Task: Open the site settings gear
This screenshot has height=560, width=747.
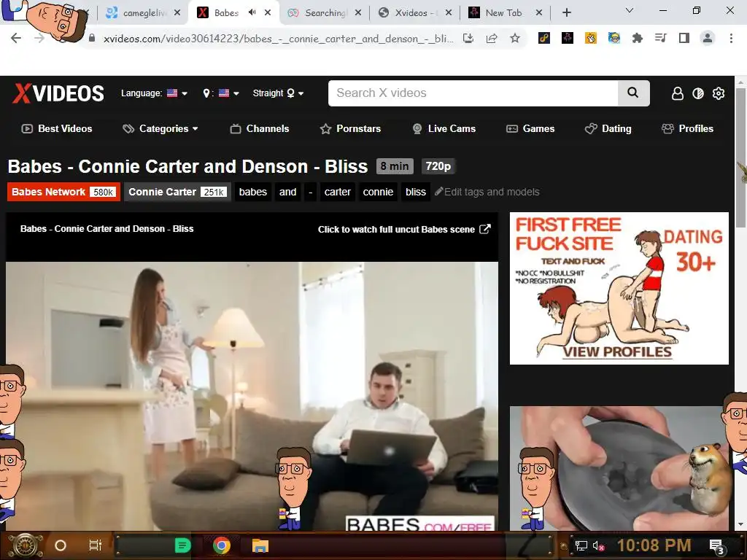Action: point(719,93)
